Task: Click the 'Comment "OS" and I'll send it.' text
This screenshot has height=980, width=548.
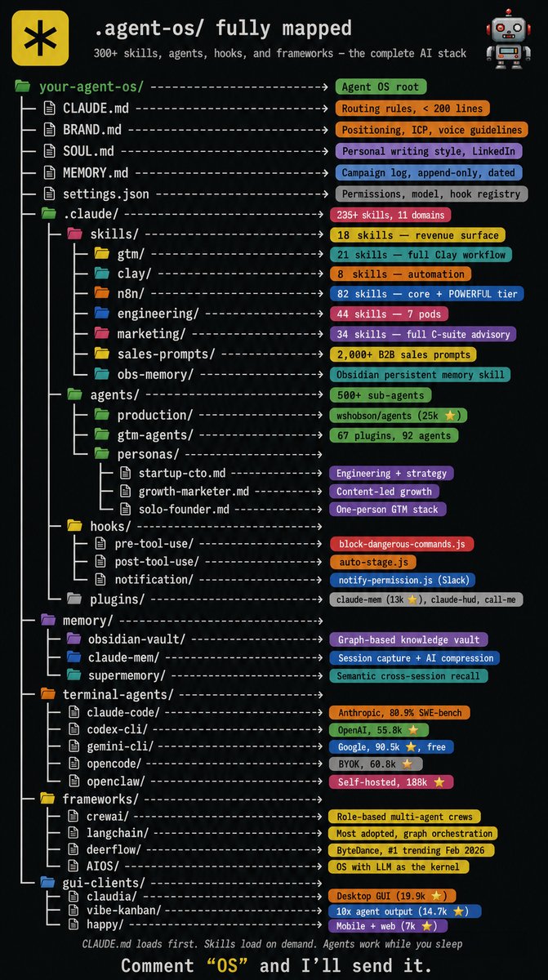Action: [x=276, y=964]
